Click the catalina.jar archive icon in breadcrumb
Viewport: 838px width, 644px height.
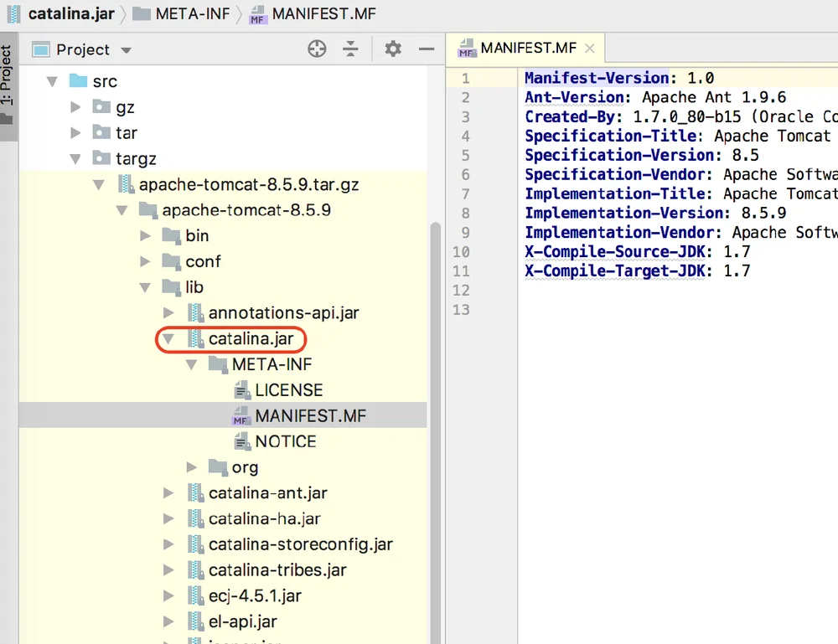[x=13, y=13]
